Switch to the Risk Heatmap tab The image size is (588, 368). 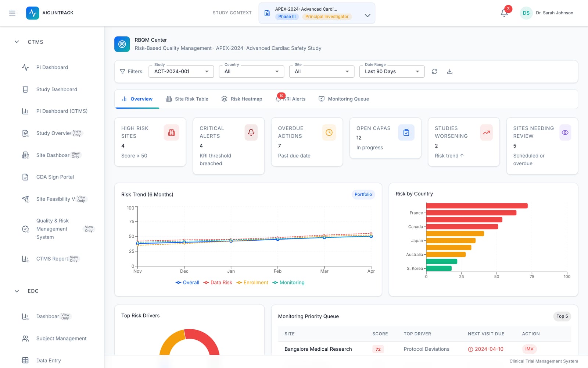242,99
